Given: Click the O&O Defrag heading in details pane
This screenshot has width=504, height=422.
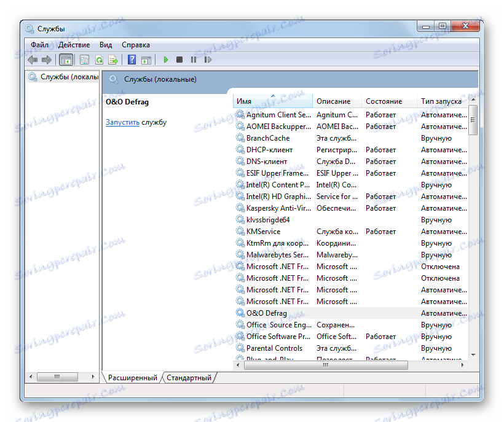Looking at the screenshot, I should pyautogui.click(x=127, y=102).
